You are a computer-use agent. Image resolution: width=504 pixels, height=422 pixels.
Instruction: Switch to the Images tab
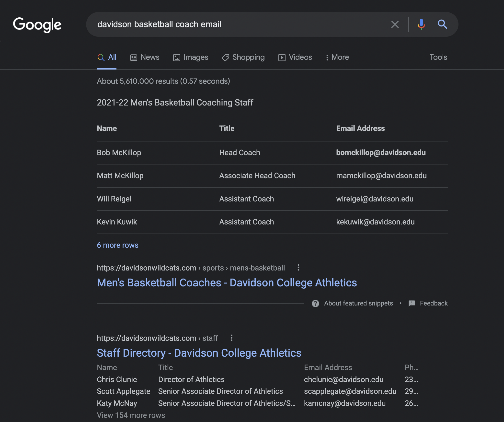(191, 57)
